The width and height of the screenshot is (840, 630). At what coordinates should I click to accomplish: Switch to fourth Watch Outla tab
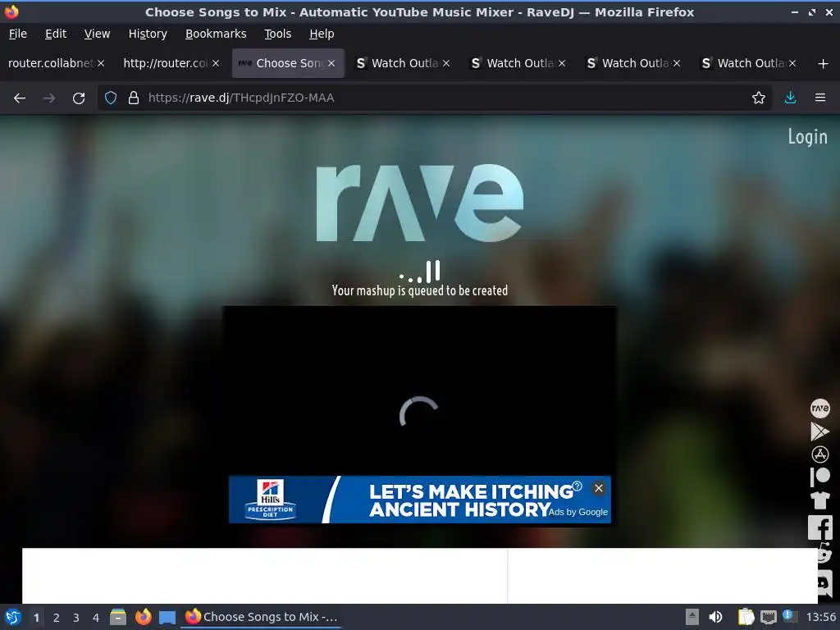tap(749, 63)
